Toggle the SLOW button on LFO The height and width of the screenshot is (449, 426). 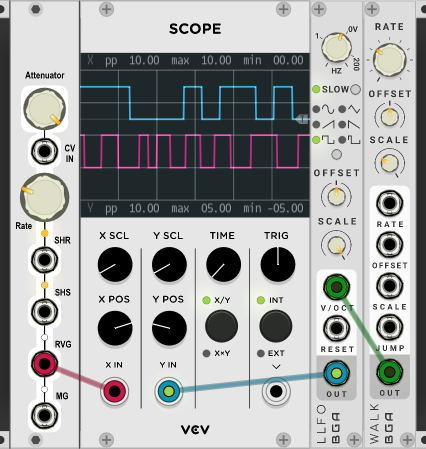[356, 89]
